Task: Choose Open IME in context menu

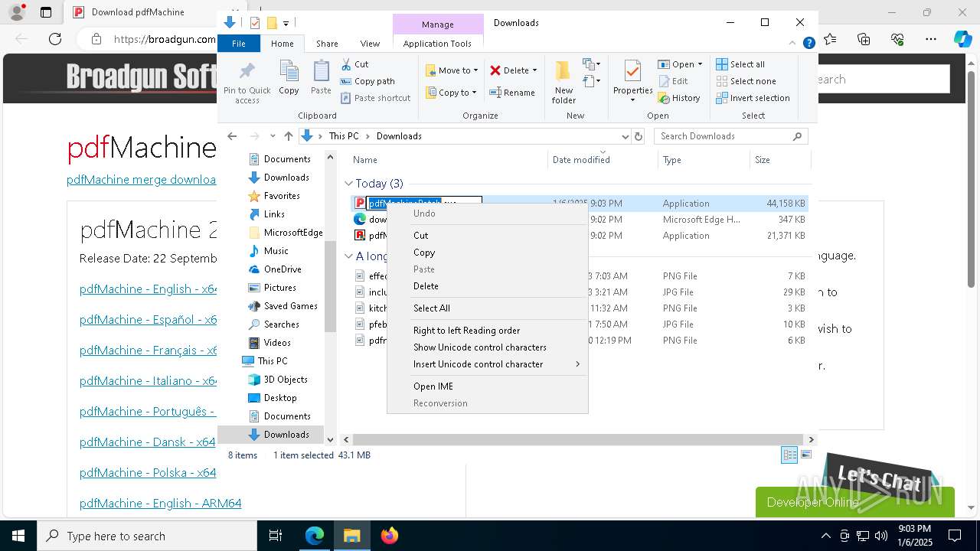Action: pyautogui.click(x=487, y=386)
